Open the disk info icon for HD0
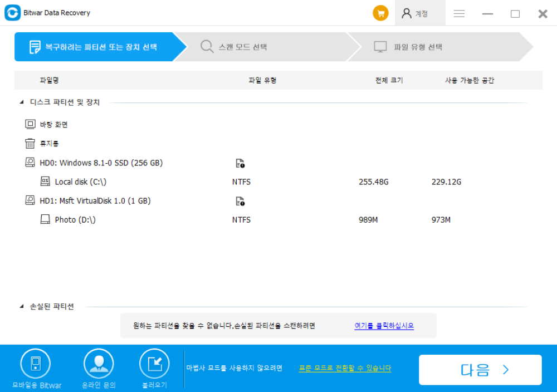 tap(240, 163)
